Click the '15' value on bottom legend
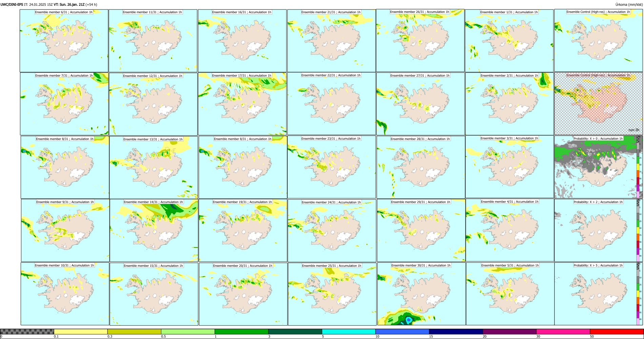Viewport: 644px width, 339px height. [x=431, y=337]
